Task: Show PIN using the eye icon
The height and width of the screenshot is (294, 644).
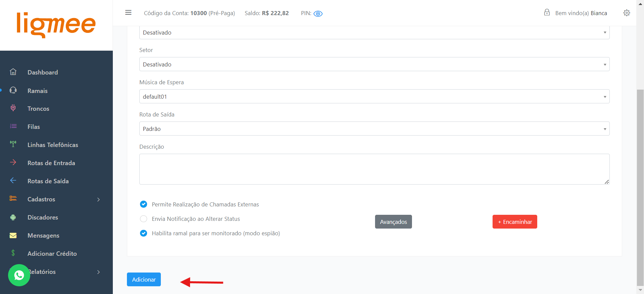Action: pyautogui.click(x=318, y=14)
